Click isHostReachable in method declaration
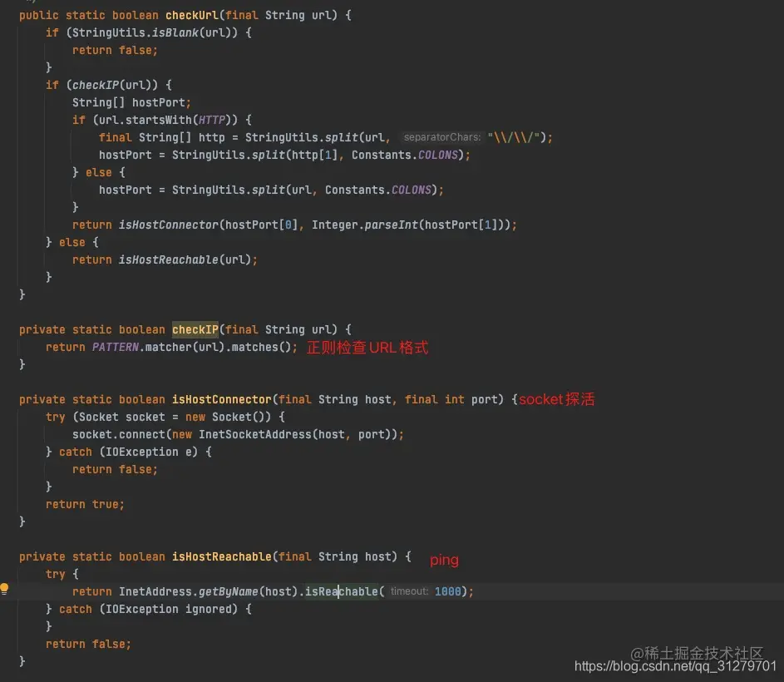The image size is (784, 682). click(221, 557)
